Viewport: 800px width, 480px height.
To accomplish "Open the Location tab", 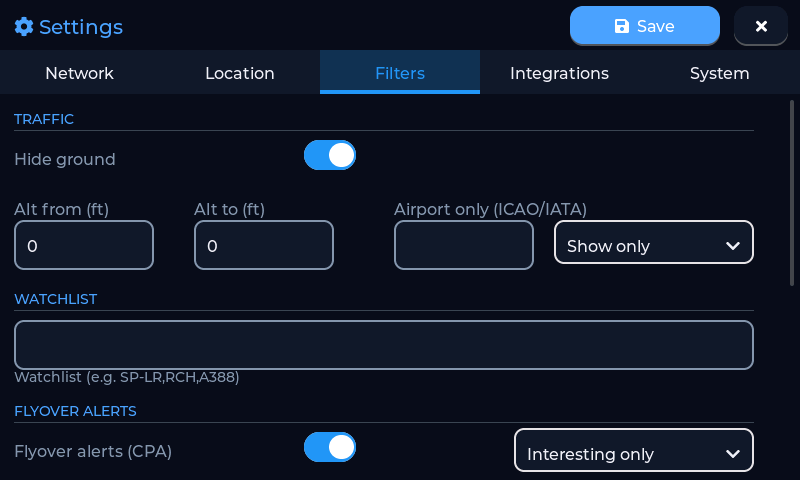I will point(240,73).
